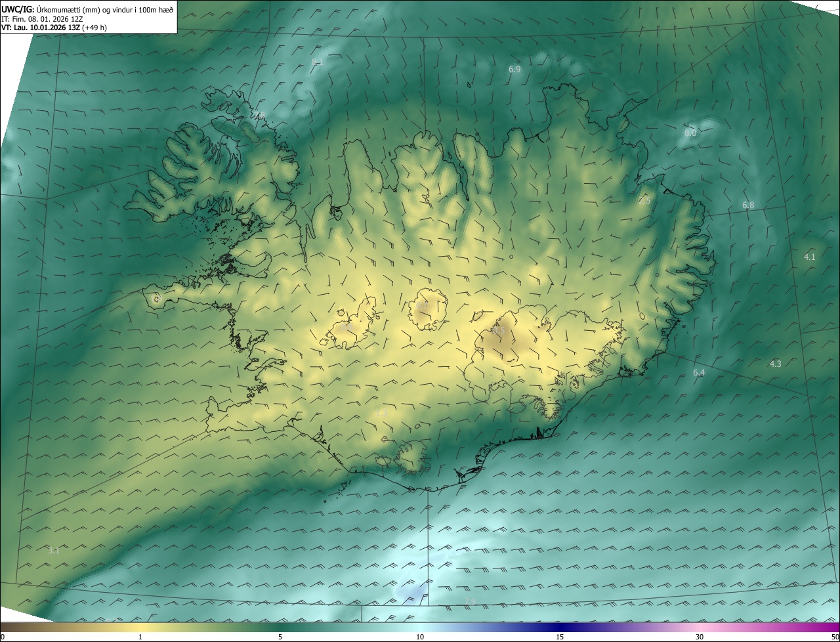Click the colorbar tick label 10
The width and height of the screenshot is (840, 642).
420,637
